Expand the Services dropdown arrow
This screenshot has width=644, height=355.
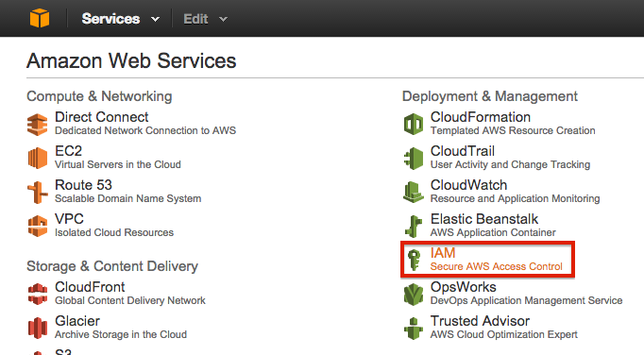(x=155, y=19)
